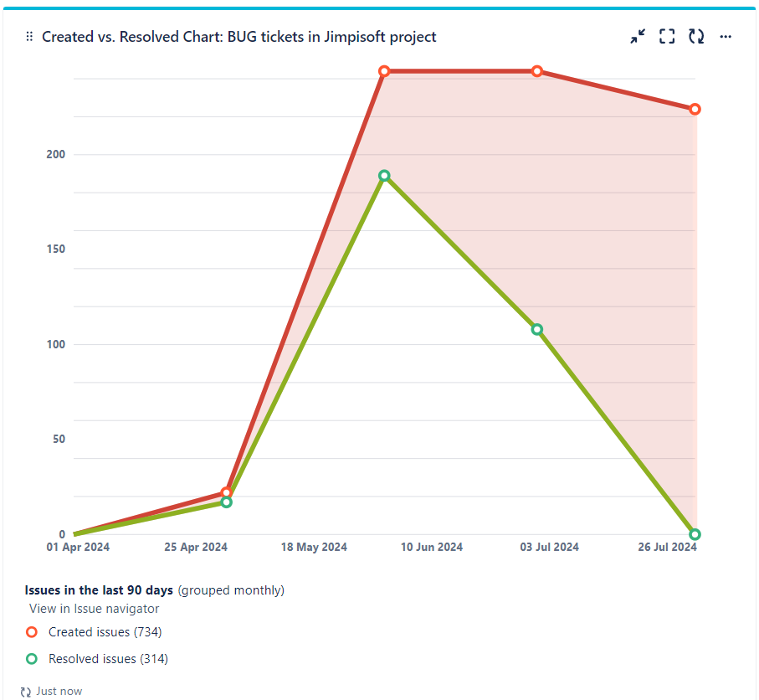Collapse the Created vs. Resolved gadget

point(637,36)
